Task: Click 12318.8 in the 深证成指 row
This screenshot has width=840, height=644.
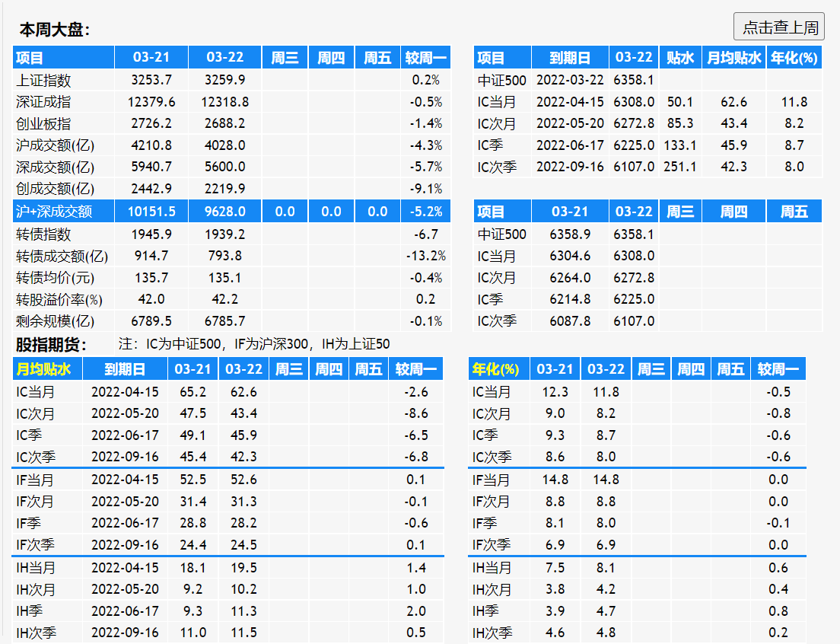Action: [225, 102]
